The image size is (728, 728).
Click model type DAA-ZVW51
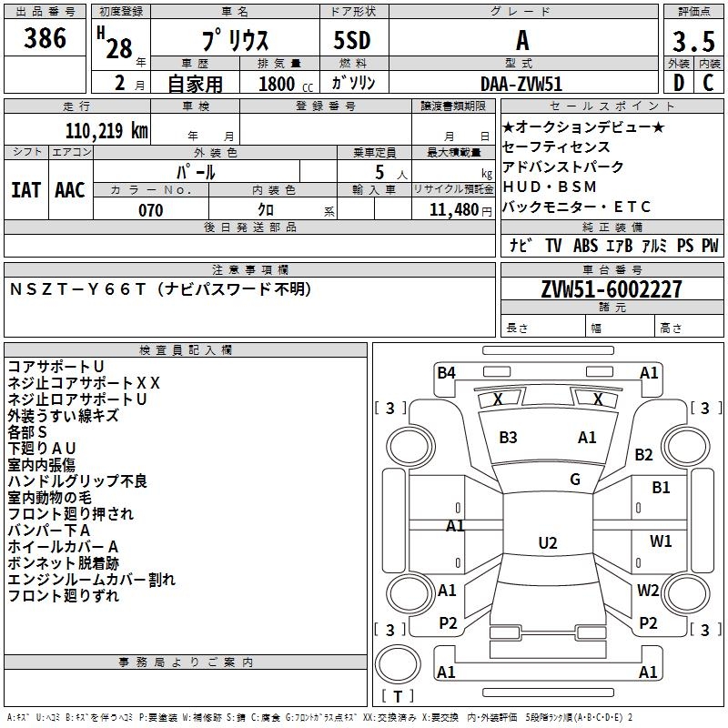click(521, 83)
